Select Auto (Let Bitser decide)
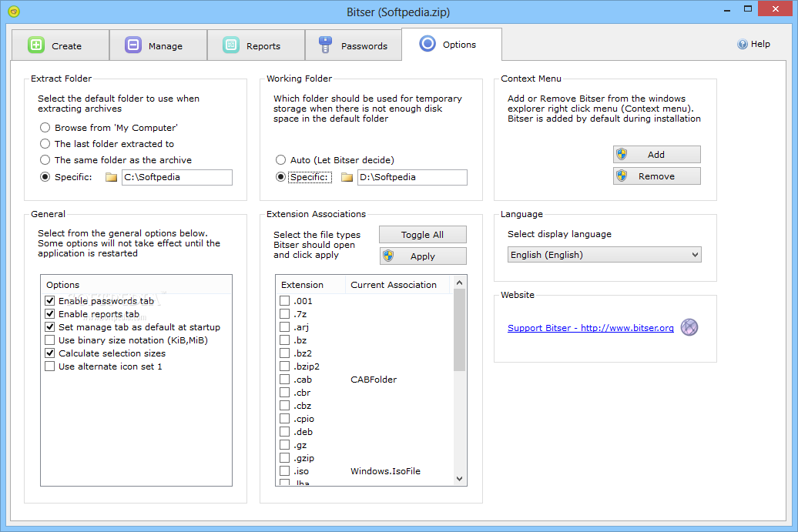798x532 pixels. pyautogui.click(x=281, y=160)
